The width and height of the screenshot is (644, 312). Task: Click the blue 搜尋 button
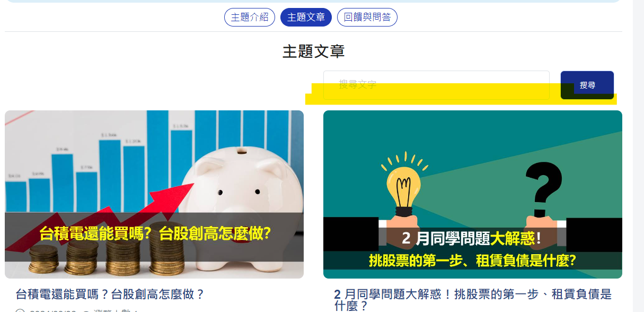tap(587, 85)
